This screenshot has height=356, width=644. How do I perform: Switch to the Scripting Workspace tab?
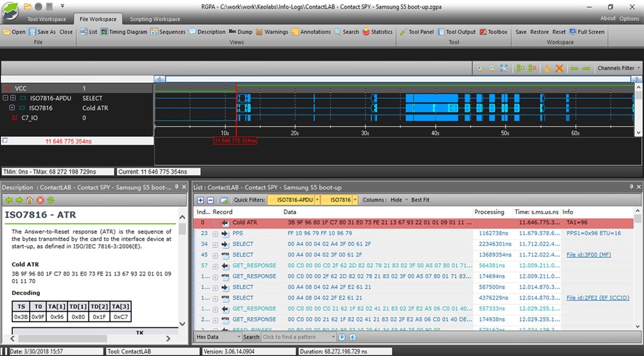click(x=155, y=19)
